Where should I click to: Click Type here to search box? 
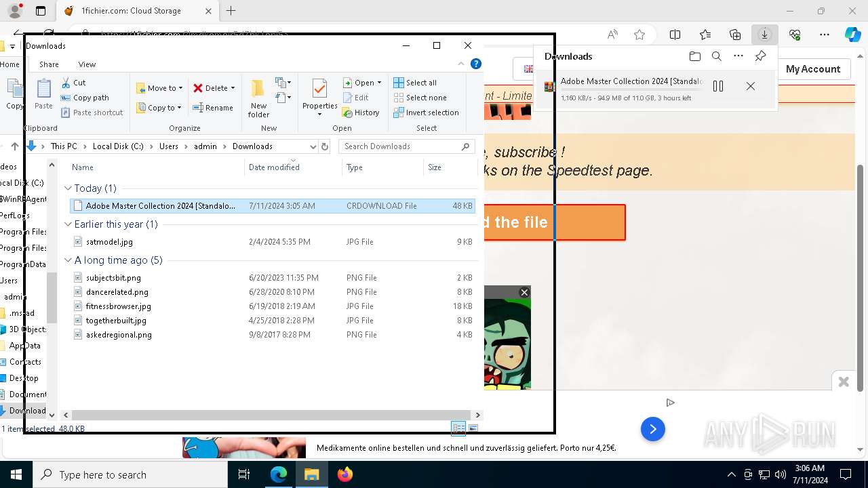(x=130, y=475)
